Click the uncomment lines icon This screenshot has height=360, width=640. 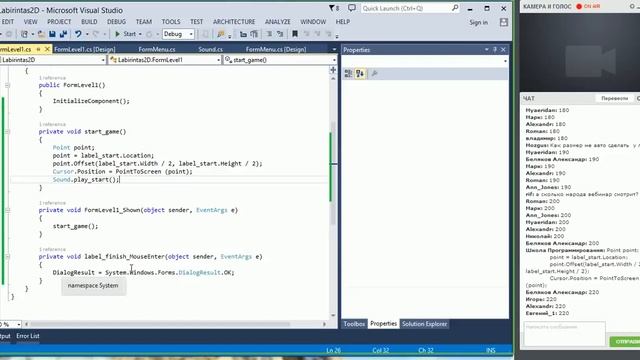click(x=280, y=34)
